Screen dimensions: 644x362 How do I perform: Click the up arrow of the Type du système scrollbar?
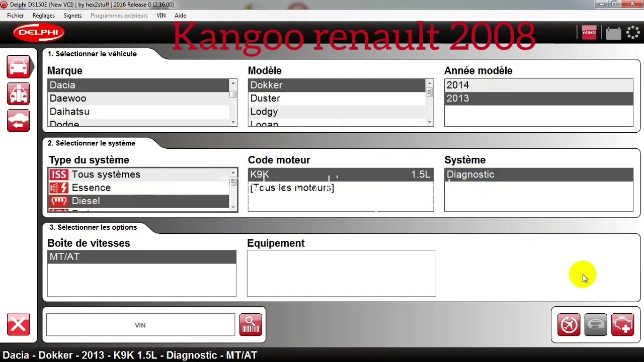[233, 173]
